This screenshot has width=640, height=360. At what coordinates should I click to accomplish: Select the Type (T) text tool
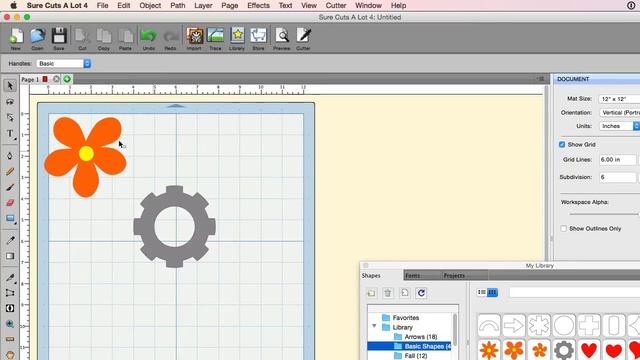[x=10, y=134]
